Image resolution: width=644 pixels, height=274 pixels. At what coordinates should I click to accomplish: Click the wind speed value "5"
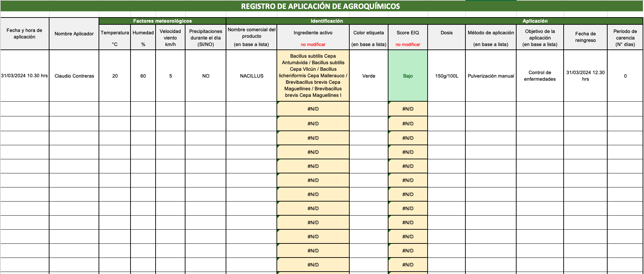coord(170,76)
